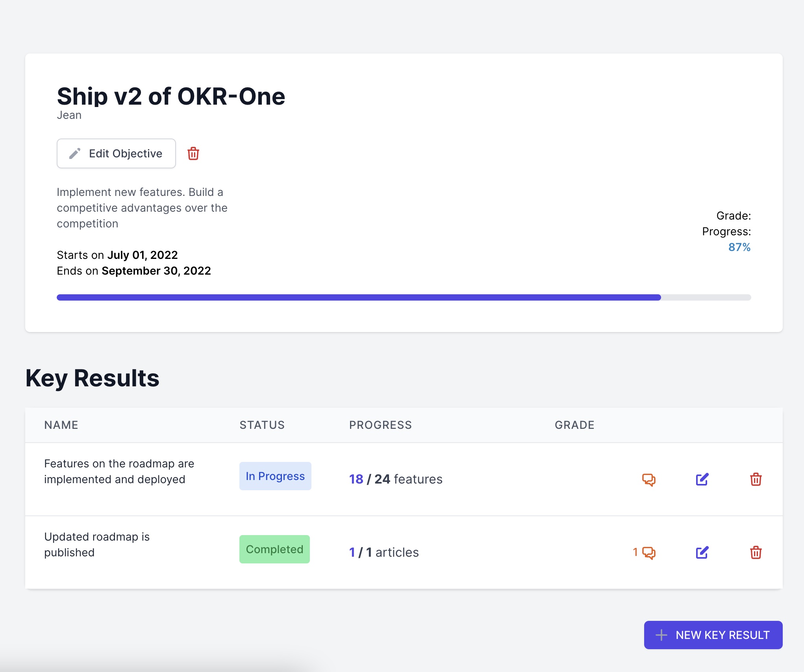The height and width of the screenshot is (672, 804).
Task: Sort key results by the STATUS column
Action: [262, 425]
